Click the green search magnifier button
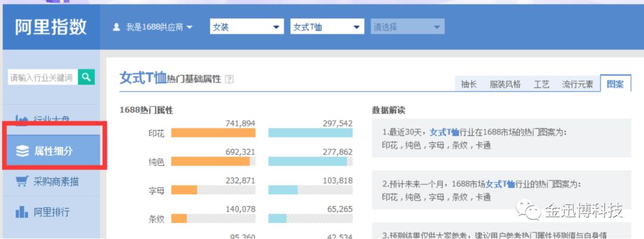 (86, 77)
